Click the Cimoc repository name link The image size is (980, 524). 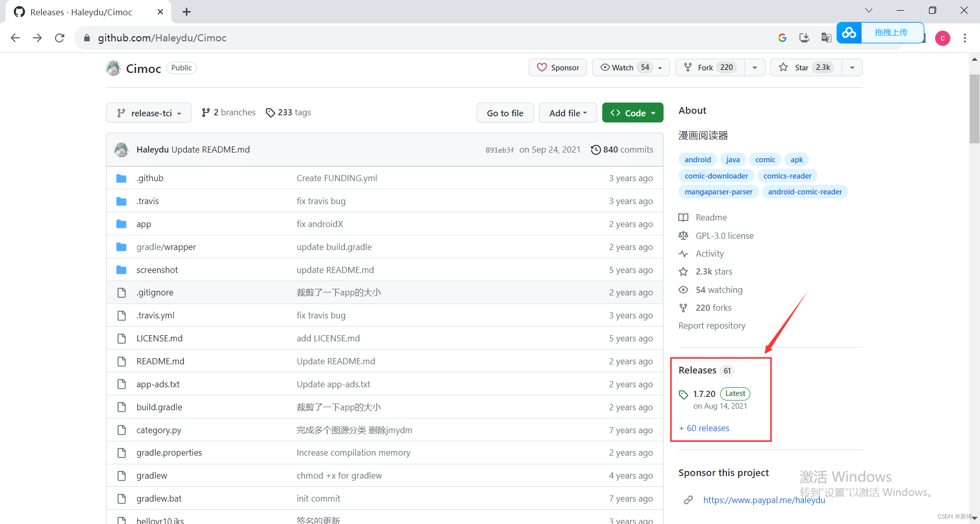143,69
